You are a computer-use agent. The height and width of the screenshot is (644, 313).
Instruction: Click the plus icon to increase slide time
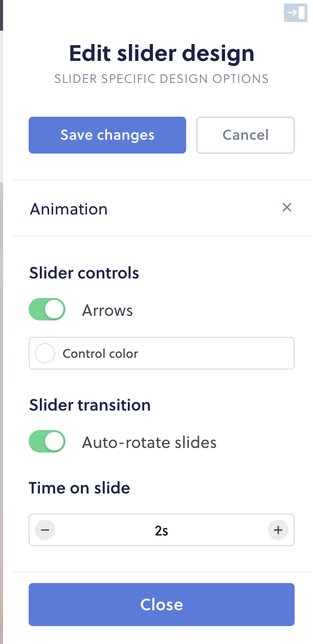tap(278, 530)
